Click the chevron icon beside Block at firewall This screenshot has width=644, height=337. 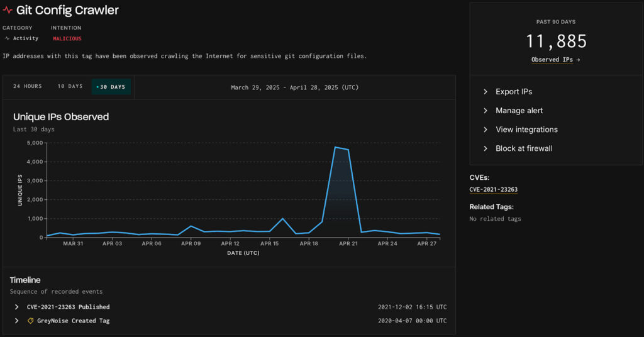point(486,148)
